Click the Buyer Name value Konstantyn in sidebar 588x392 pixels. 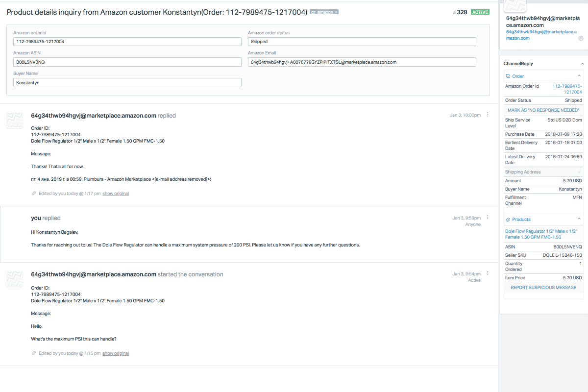570,189
